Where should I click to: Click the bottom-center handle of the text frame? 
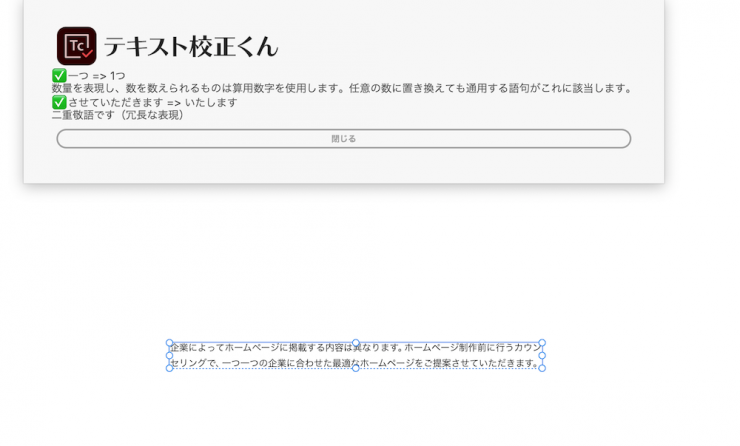point(355,367)
